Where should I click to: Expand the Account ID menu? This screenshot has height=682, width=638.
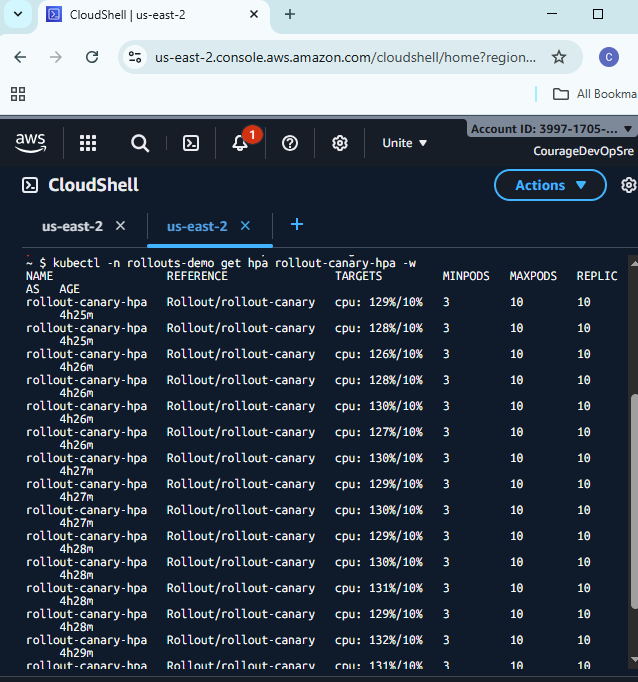[x=552, y=129]
